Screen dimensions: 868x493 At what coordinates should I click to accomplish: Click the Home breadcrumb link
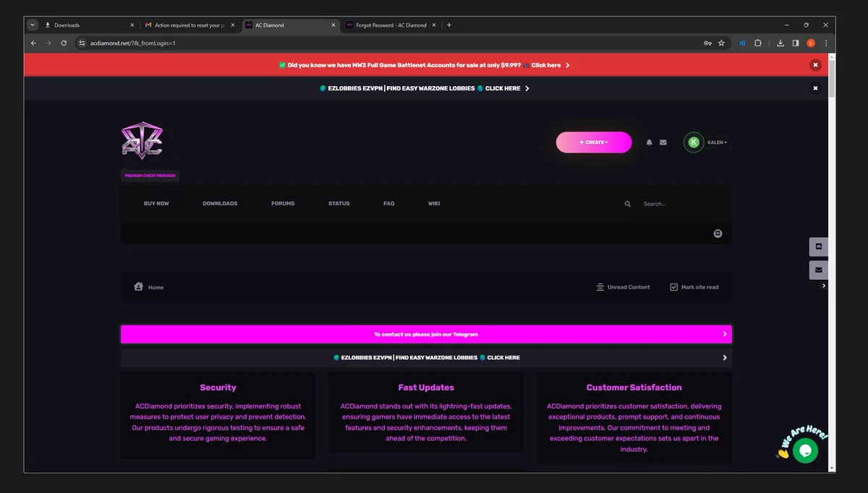[156, 288]
